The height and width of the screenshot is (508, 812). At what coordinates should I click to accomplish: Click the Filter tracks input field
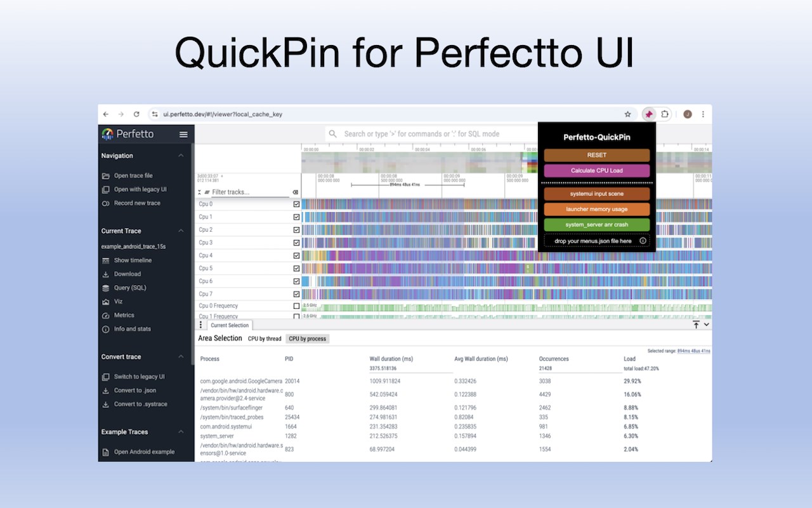click(251, 192)
